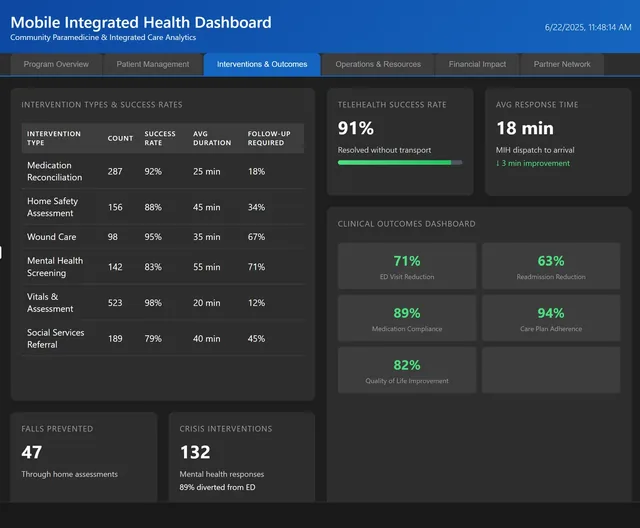Viewport: 640px width, 528px height.
Task: Click the 12% follow-up required value
Action: 256,303
